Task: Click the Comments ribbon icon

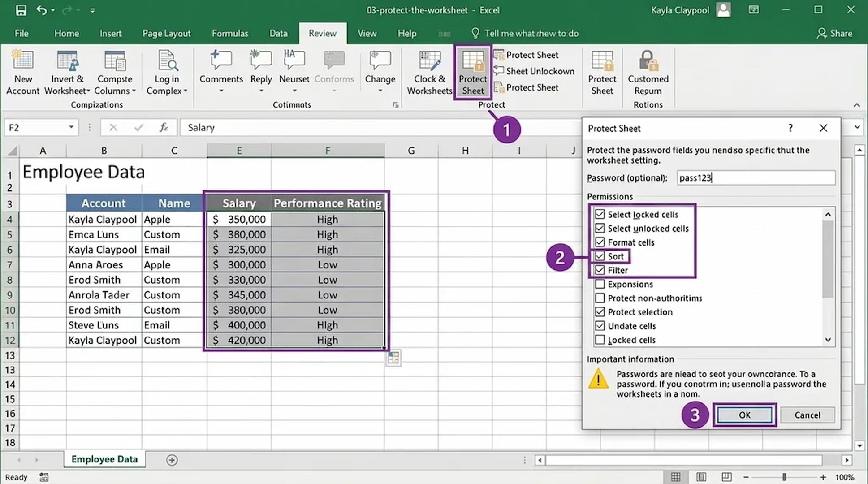Action: pyautogui.click(x=221, y=60)
